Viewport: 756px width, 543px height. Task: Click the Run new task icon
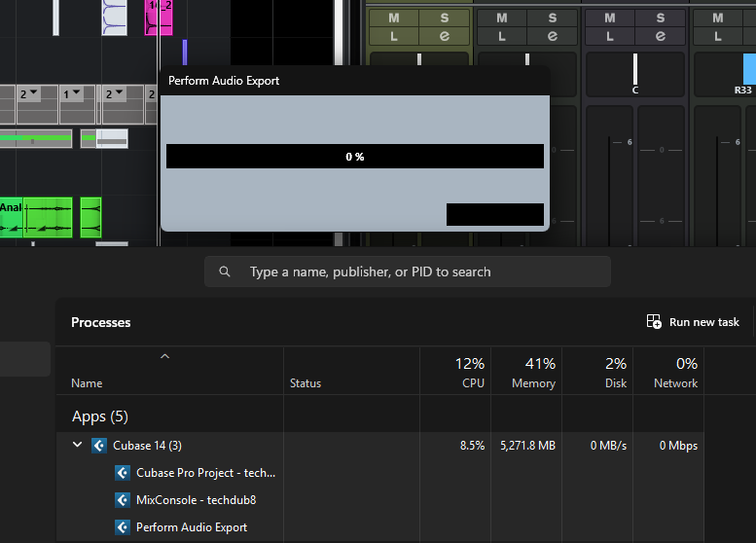(x=654, y=322)
